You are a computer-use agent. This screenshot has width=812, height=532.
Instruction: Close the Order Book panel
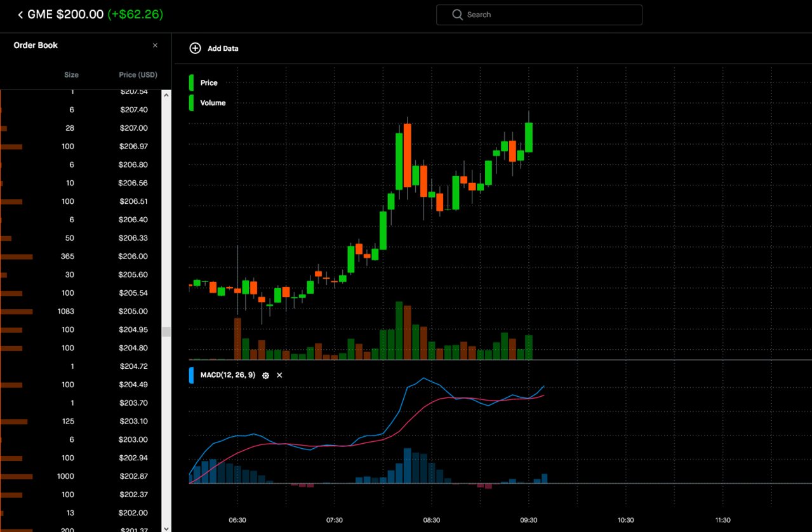[x=155, y=46]
